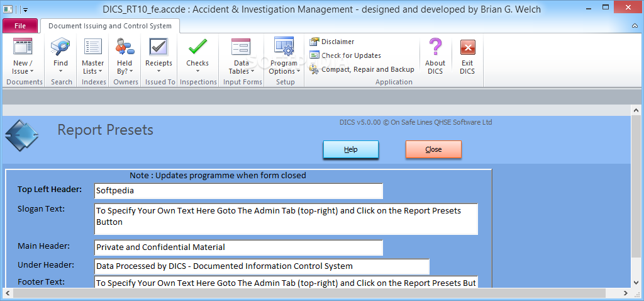
Task: Click the red Exit DICS icon
Action: click(467, 47)
